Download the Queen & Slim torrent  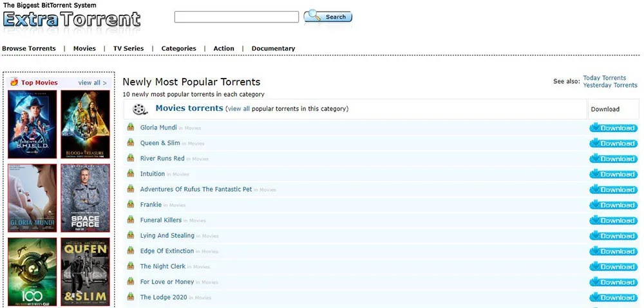point(613,143)
